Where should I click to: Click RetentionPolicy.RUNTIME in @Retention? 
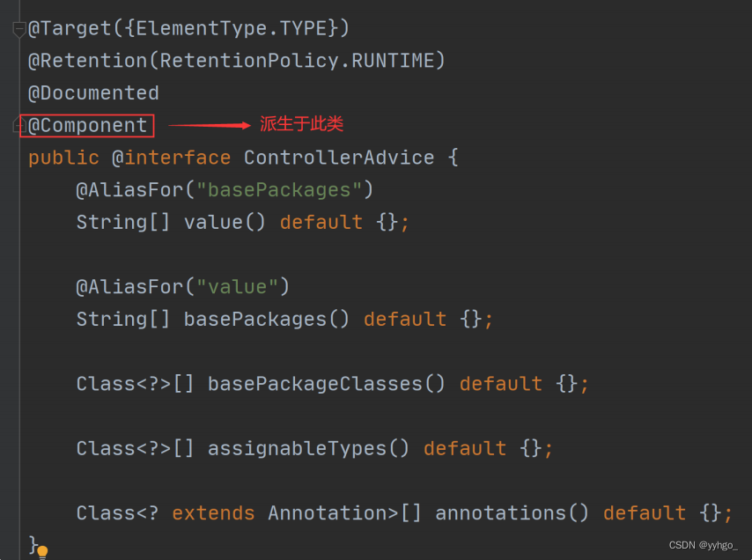click(297, 61)
